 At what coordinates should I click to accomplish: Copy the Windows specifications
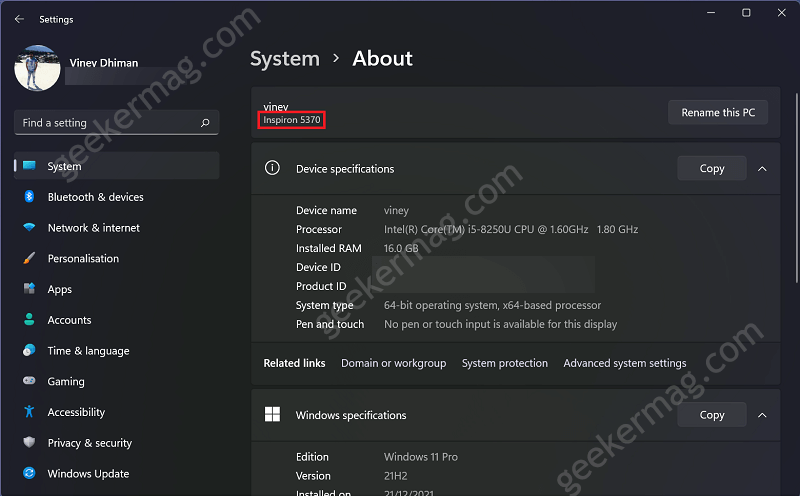tap(712, 415)
